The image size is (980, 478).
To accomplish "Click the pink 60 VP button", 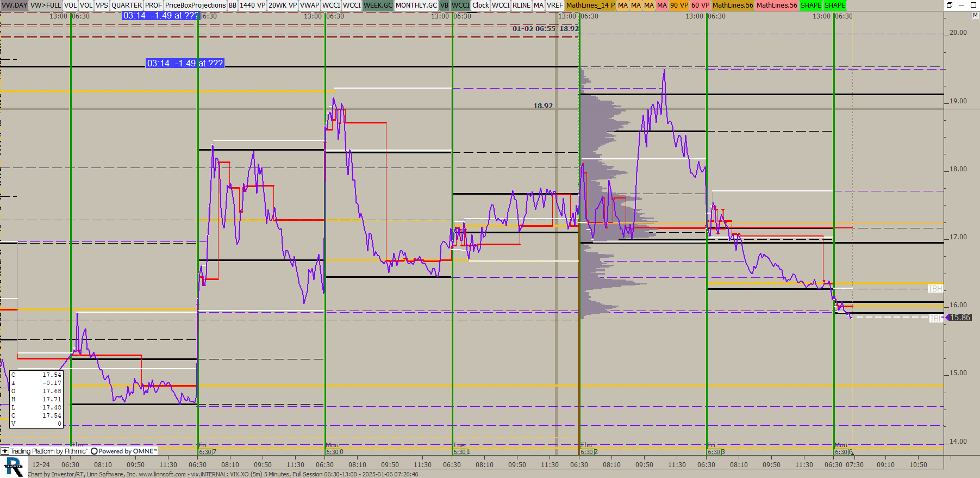I will 700,5.
